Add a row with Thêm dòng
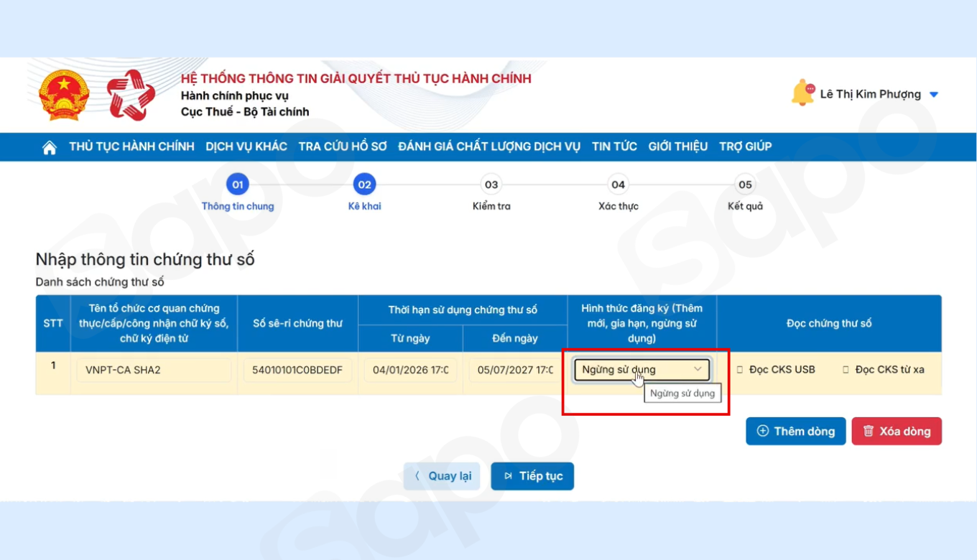 point(795,431)
